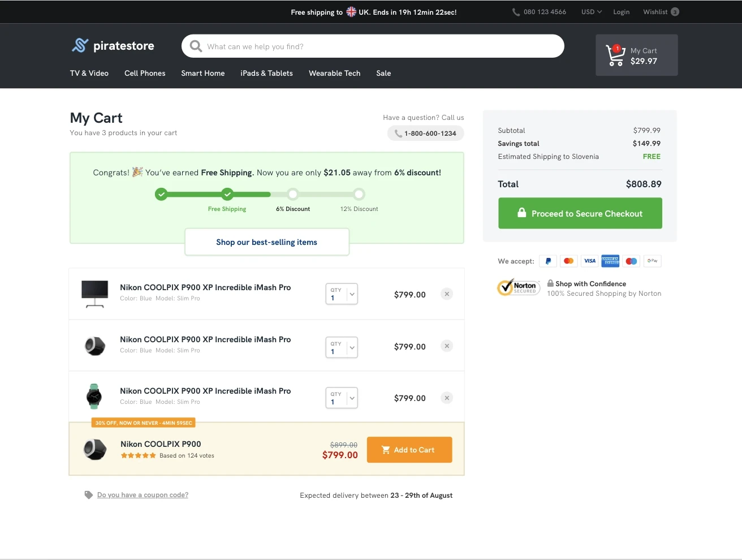Click the UK flag icon in the banner

tap(351, 12)
